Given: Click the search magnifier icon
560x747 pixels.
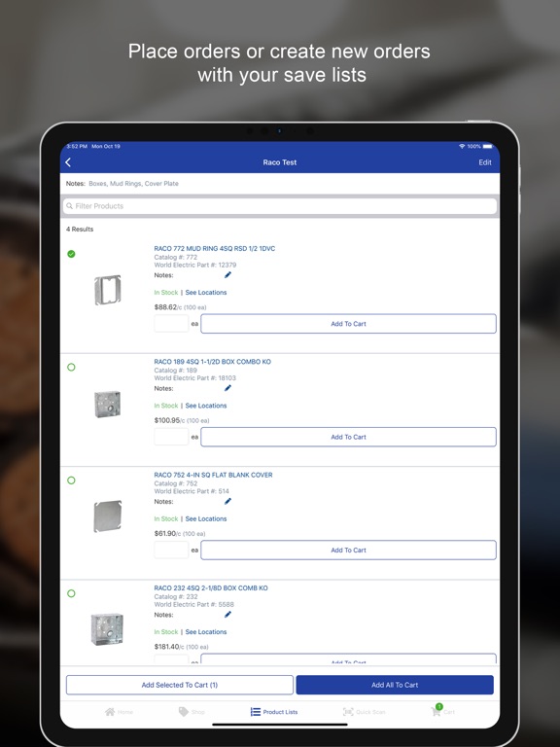Looking at the screenshot, I should 70,206.
